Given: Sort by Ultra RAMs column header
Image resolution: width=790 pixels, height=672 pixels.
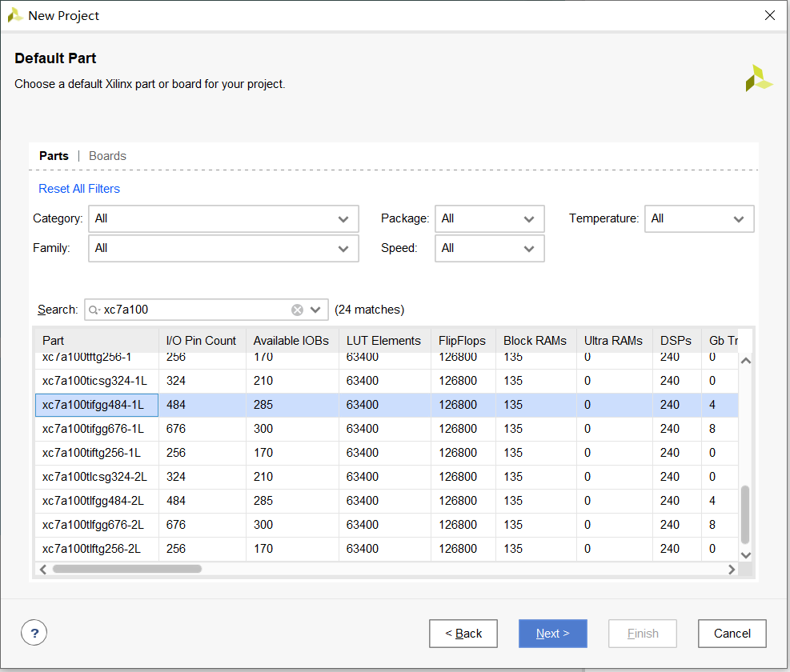Looking at the screenshot, I should pos(614,341).
